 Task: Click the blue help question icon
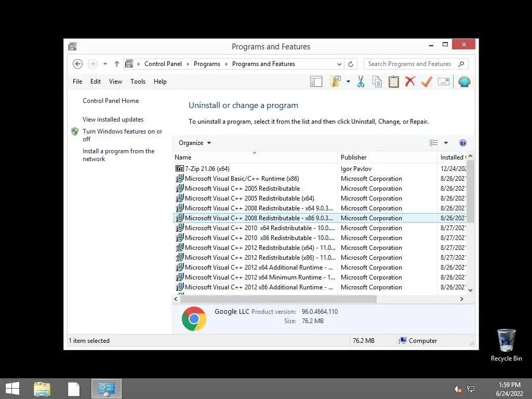coord(462,143)
